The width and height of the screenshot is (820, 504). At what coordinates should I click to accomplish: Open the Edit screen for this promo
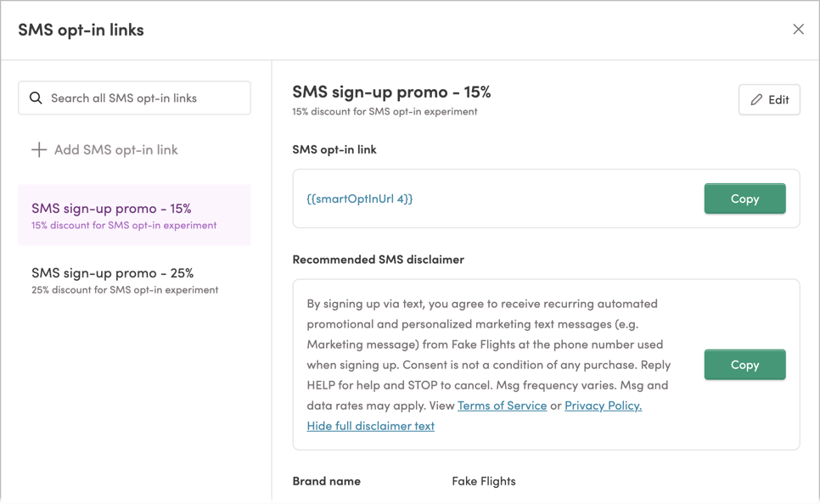769,99
